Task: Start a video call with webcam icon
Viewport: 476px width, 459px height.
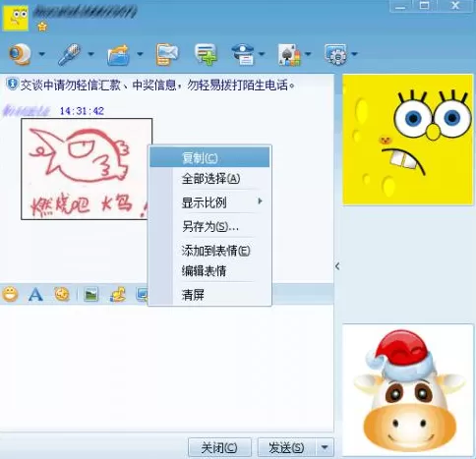Action: click(x=20, y=54)
